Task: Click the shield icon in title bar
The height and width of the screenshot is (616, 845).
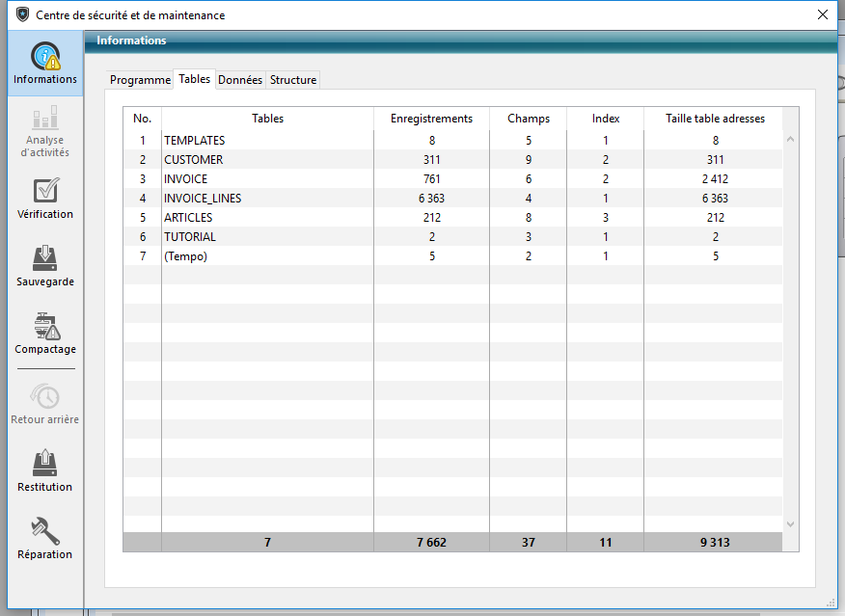Action: click(x=22, y=14)
